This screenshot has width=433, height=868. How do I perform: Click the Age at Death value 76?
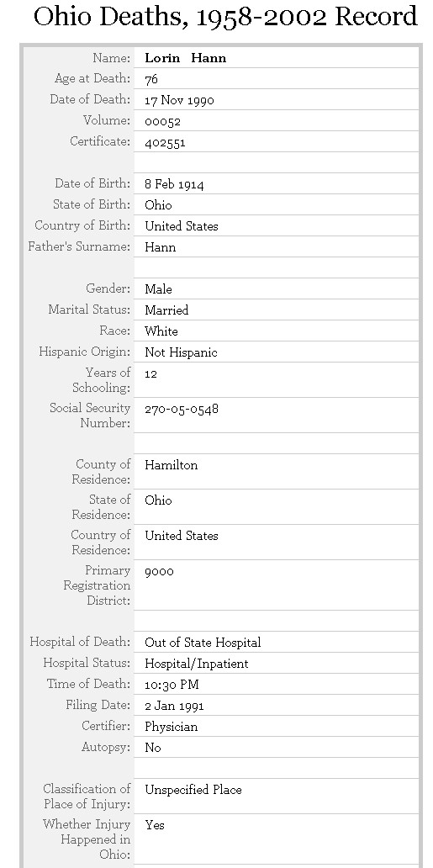coord(151,79)
